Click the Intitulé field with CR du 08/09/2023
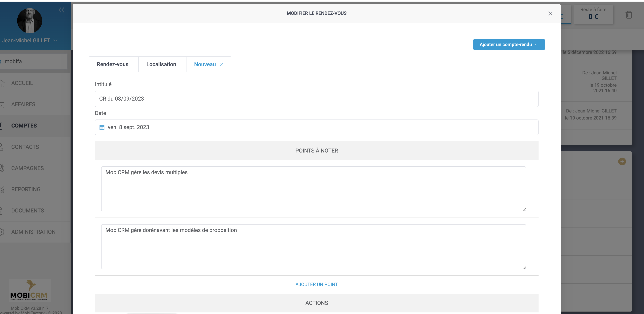The height and width of the screenshot is (314, 644). (316, 99)
